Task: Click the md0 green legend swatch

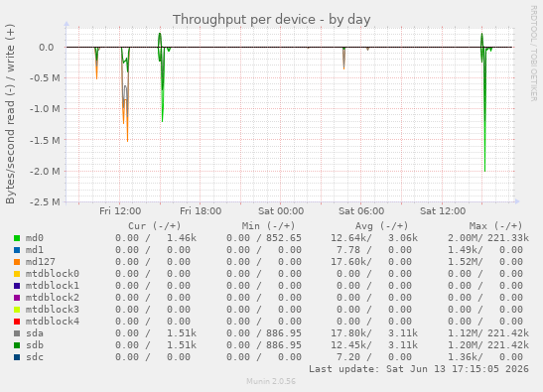Action: 17,238
